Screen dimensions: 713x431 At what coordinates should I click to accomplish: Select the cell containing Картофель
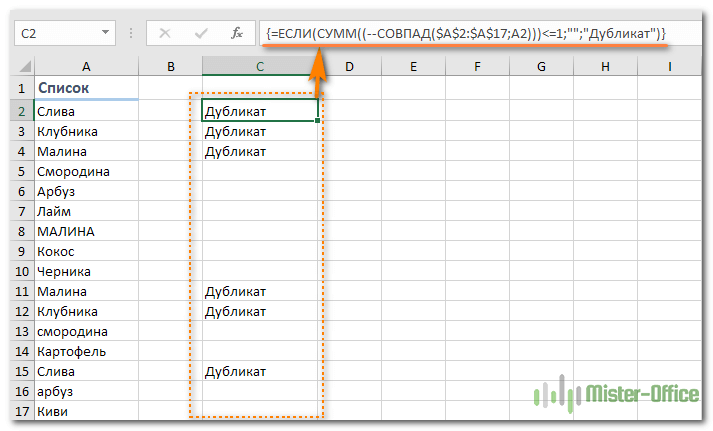tap(86, 351)
